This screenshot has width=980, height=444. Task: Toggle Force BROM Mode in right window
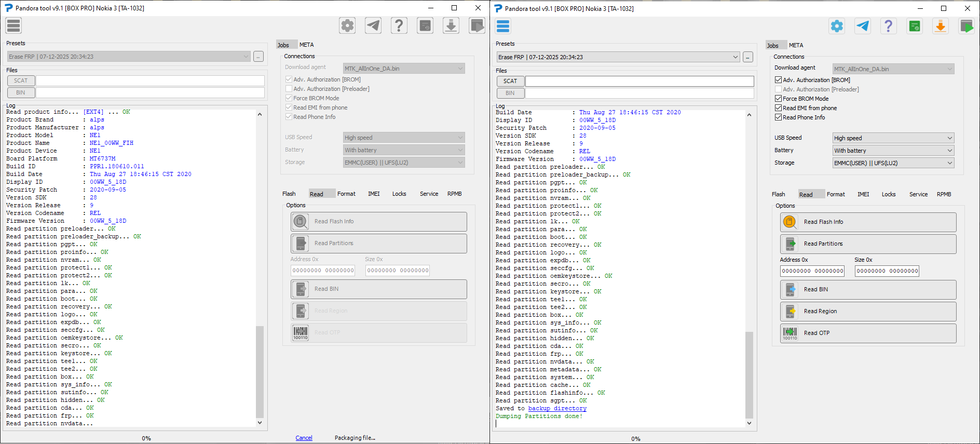[x=778, y=99]
